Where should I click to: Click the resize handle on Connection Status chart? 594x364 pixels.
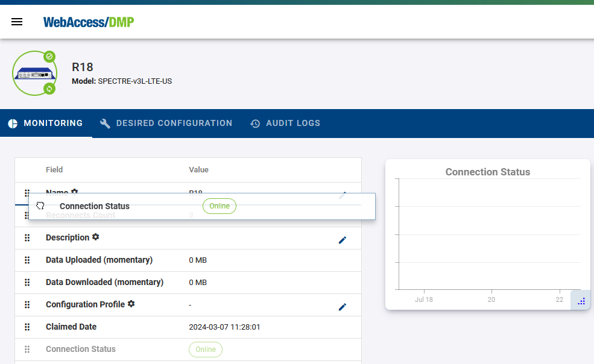pos(581,301)
